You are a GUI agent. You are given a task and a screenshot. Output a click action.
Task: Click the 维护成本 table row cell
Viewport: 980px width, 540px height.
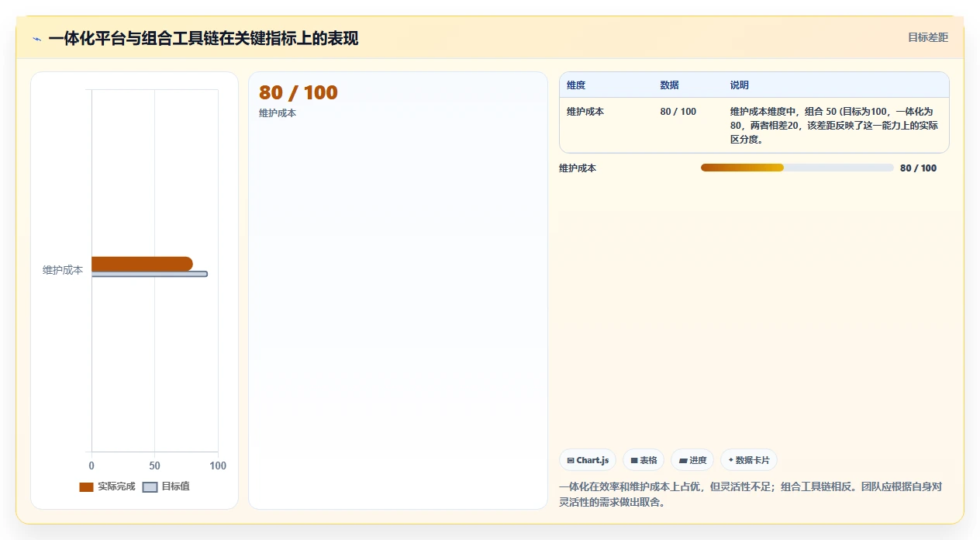click(x=585, y=112)
